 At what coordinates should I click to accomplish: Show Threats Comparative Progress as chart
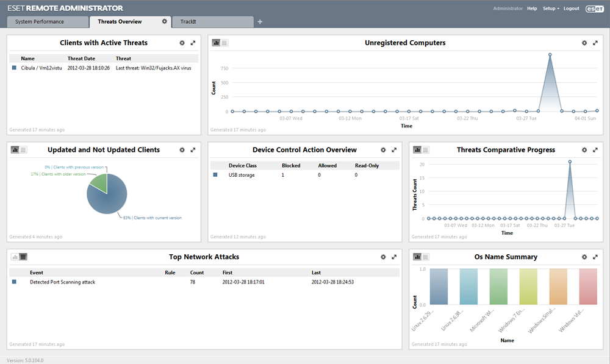[x=417, y=150]
